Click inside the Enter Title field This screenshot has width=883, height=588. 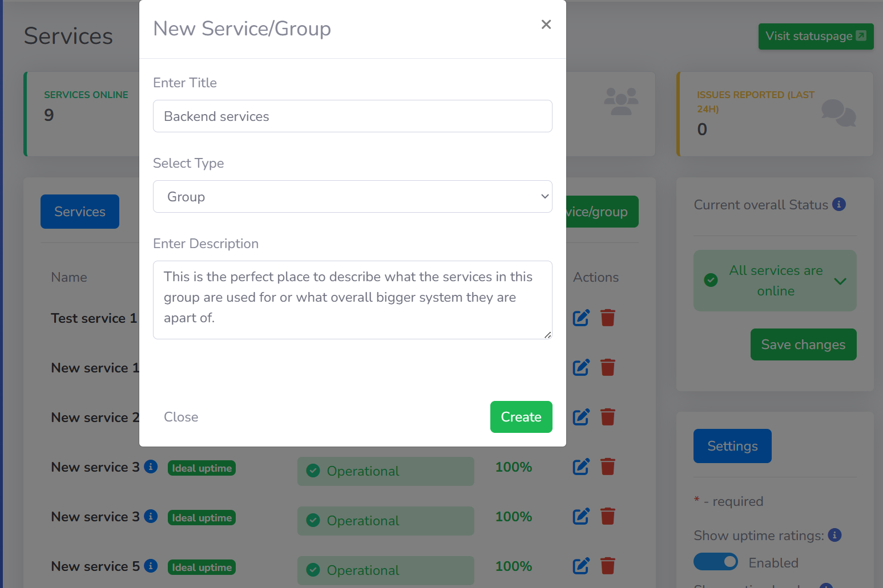352,116
